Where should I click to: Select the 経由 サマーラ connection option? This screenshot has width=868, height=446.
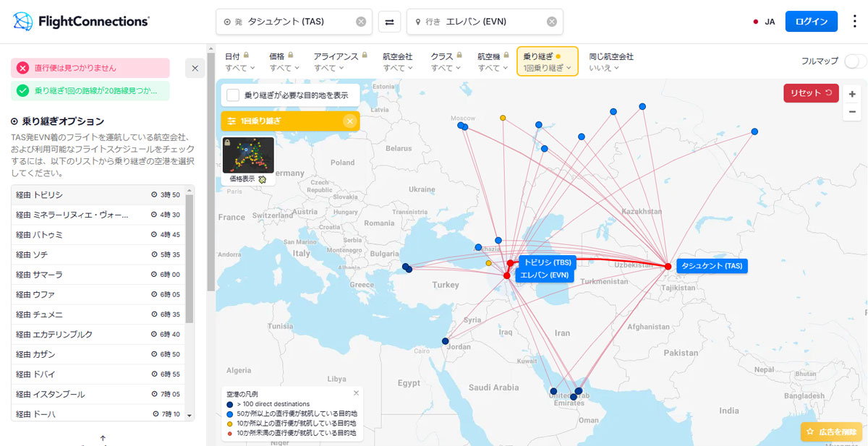click(98, 275)
